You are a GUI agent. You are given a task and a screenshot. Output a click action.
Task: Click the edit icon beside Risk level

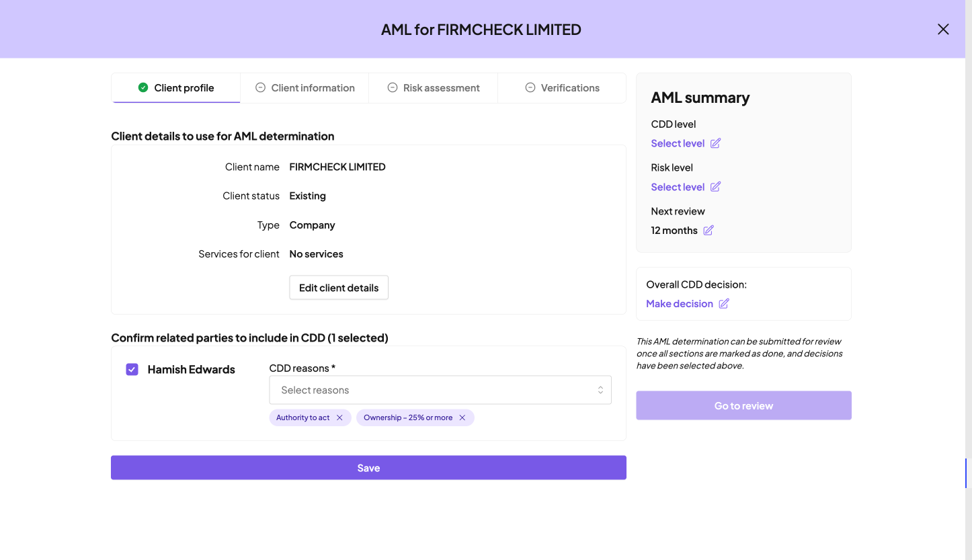point(715,187)
